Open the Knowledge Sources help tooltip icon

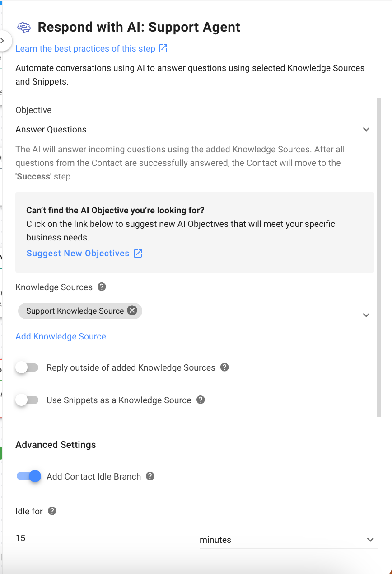pyautogui.click(x=102, y=287)
